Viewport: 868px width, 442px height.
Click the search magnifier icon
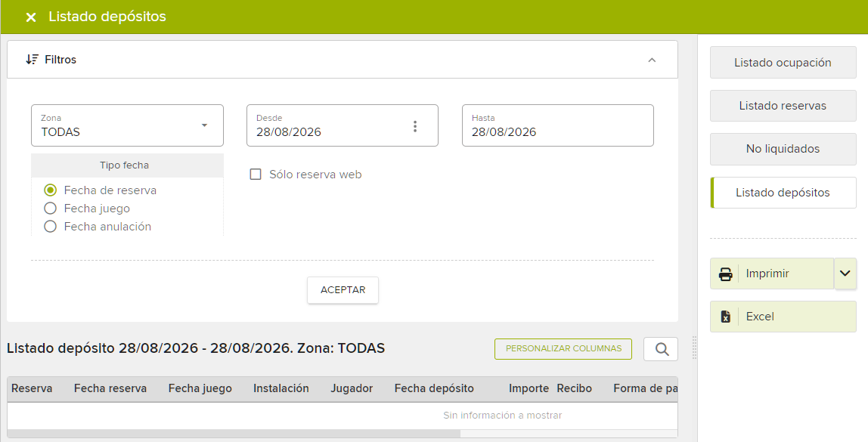click(x=661, y=349)
